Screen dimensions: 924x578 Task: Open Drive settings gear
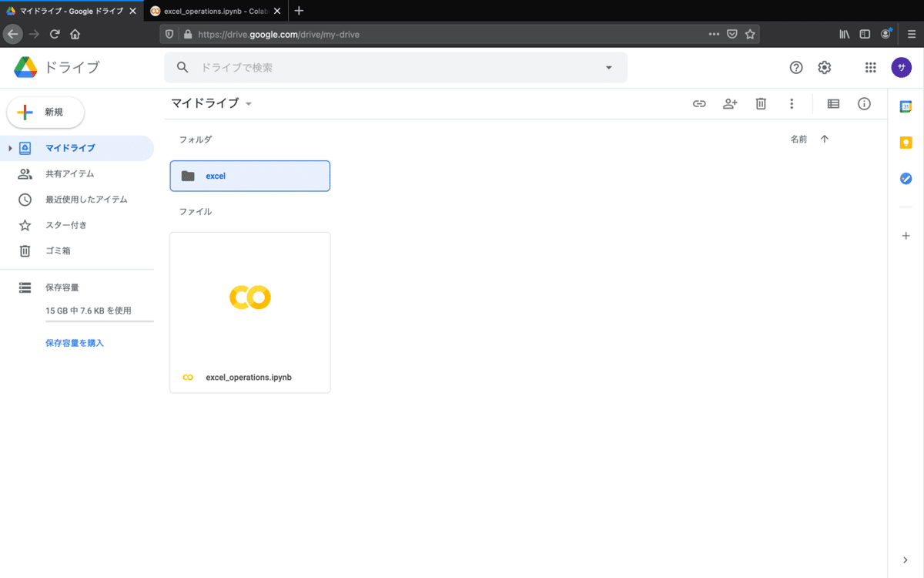(x=824, y=67)
